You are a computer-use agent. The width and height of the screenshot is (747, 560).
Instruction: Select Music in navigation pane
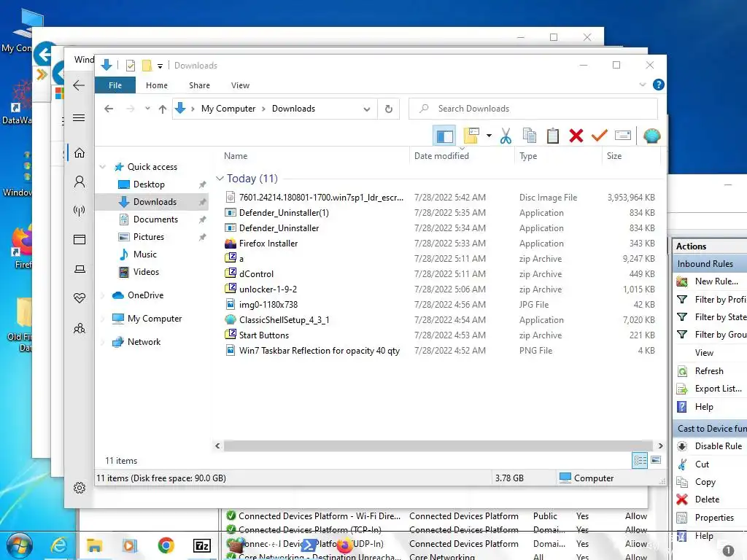click(145, 254)
